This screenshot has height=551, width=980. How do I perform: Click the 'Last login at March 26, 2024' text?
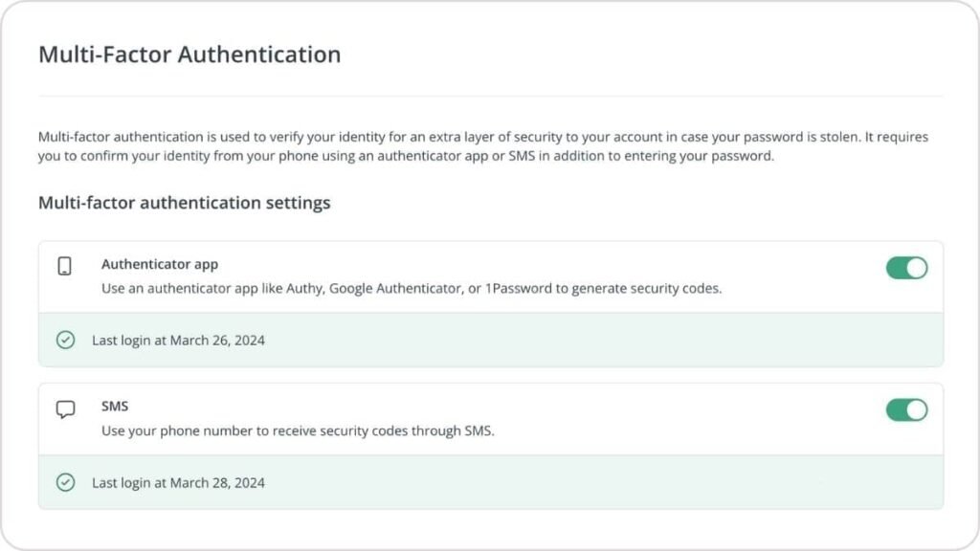[x=178, y=341]
